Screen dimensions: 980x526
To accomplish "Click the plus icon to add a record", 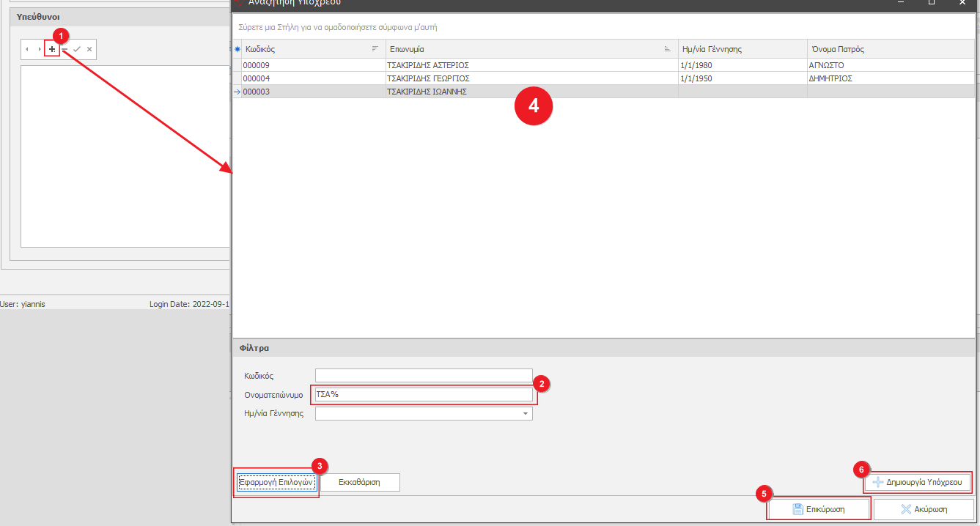I will (52, 49).
